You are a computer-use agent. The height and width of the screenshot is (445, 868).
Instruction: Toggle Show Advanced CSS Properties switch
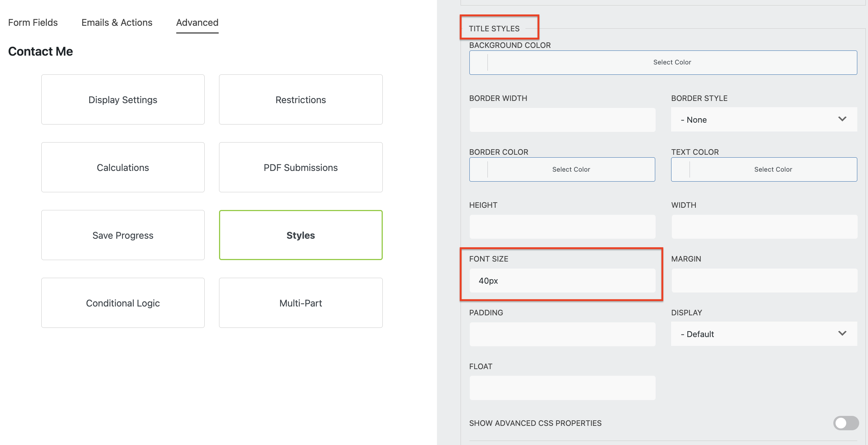point(846,423)
